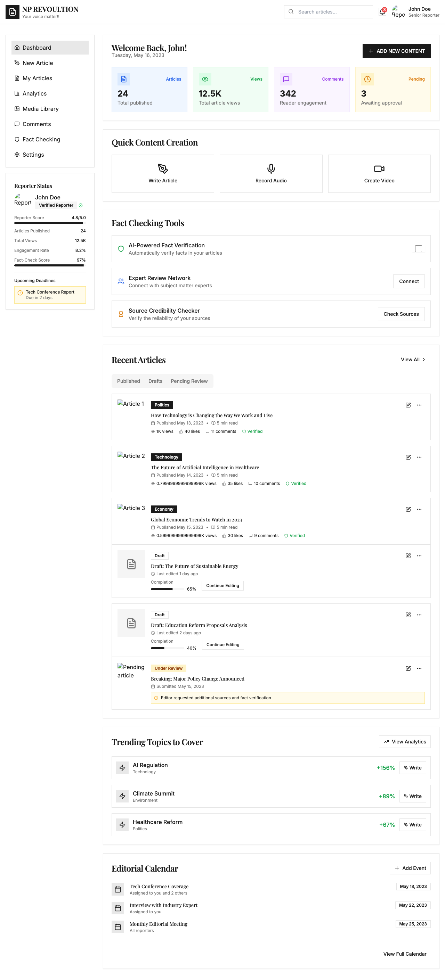The image size is (445, 980).
Task: Enable AI-Powered Fact Verification checkbox
Action: tap(418, 249)
